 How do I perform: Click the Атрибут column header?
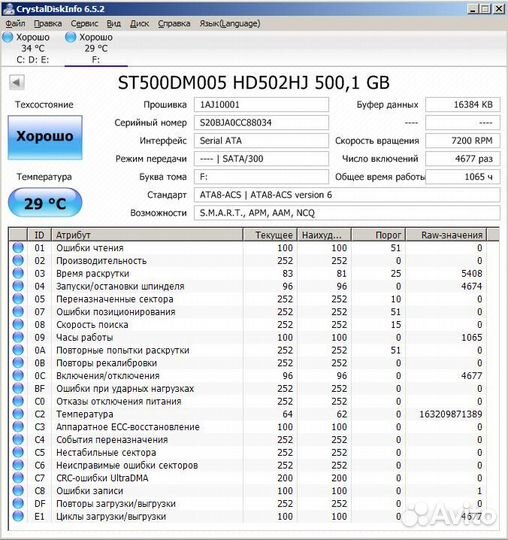pos(147,235)
